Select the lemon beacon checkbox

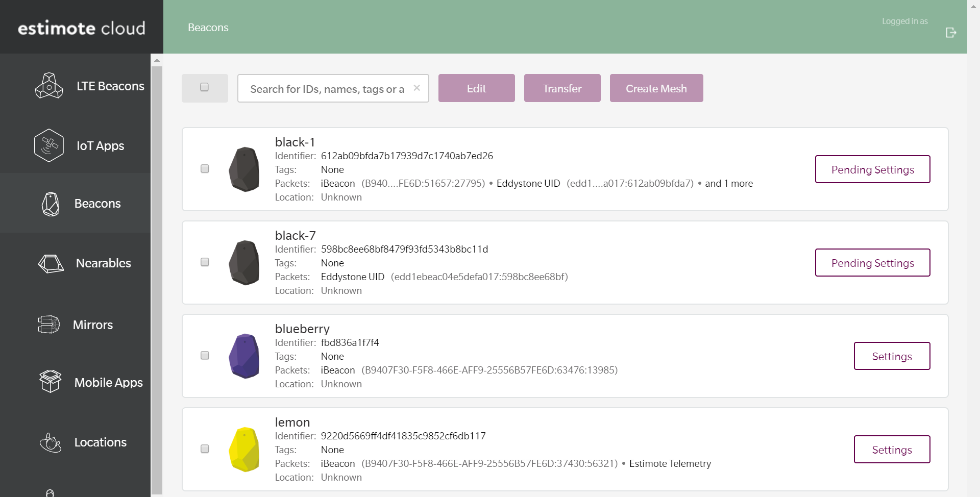tap(205, 449)
